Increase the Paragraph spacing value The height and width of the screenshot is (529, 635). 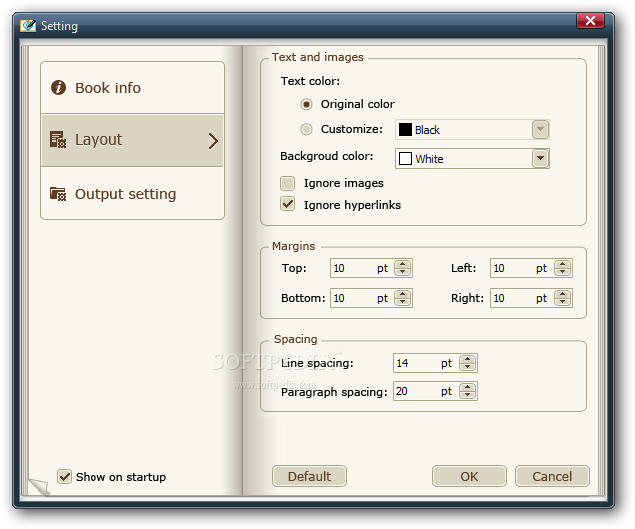pos(467,387)
